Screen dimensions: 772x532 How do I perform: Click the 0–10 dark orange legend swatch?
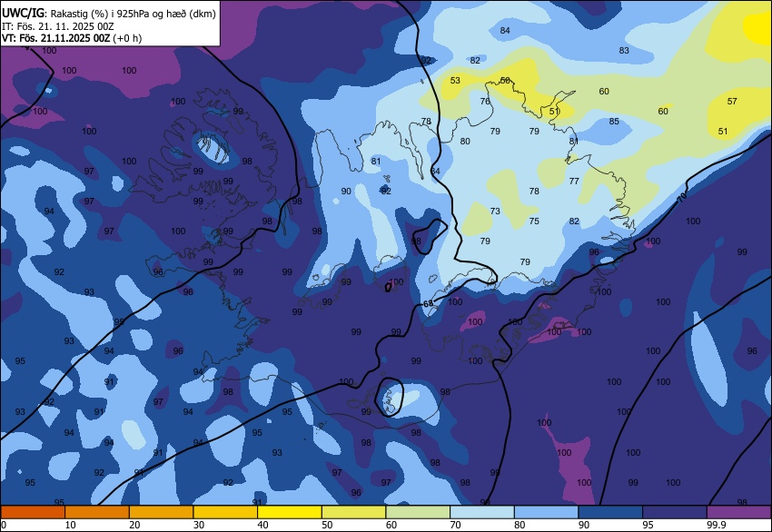tap(33, 512)
